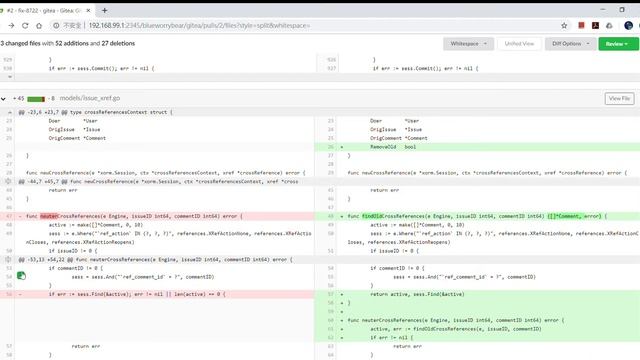This screenshot has height=360, width=640.
Task: Click the additions/deletions diff stat bar
Action: [36, 99]
